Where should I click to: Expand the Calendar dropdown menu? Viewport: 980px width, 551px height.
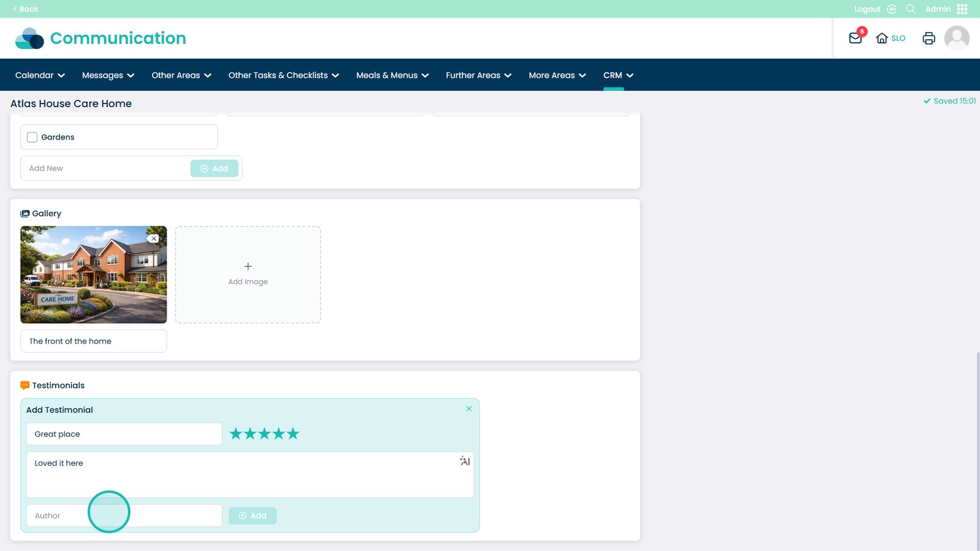(x=40, y=75)
